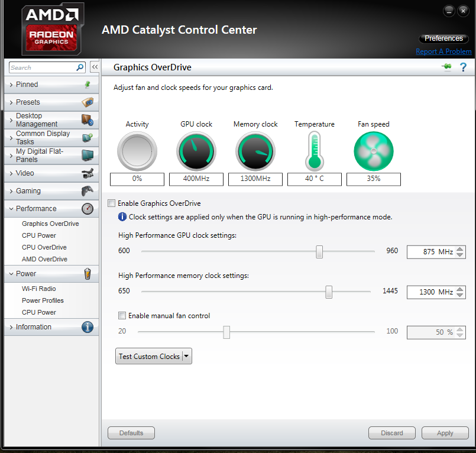
Task: Click the Discard button
Action: tap(392, 433)
